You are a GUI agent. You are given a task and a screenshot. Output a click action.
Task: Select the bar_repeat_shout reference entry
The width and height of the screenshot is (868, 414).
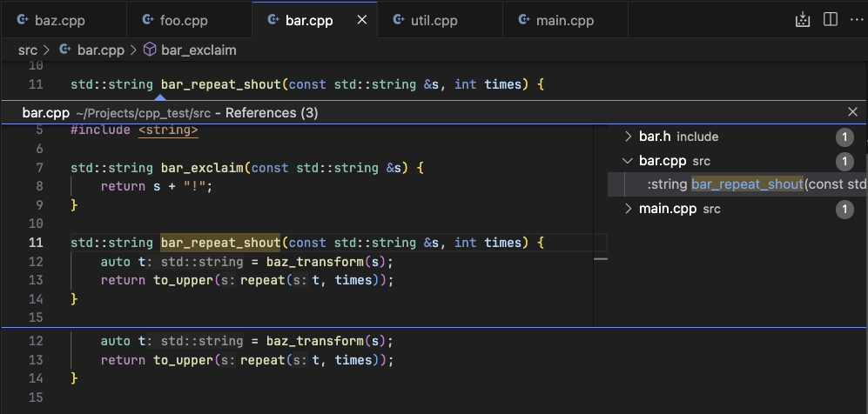pyautogui.click(x=737, y=184)
